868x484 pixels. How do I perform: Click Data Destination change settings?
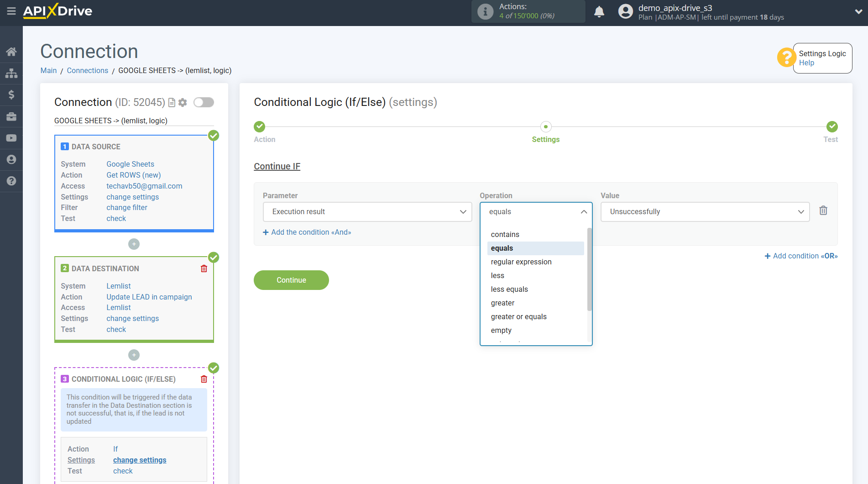[x=133, y=318]
